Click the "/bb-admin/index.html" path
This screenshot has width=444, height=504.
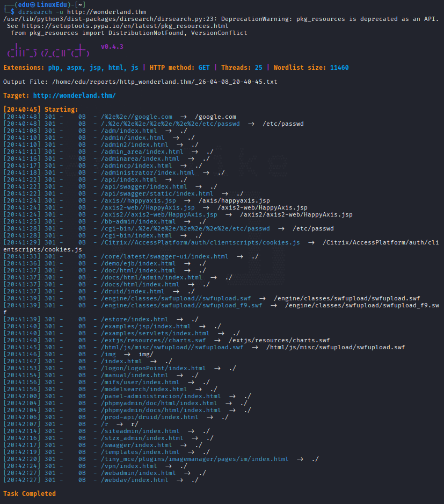point(139,221)
